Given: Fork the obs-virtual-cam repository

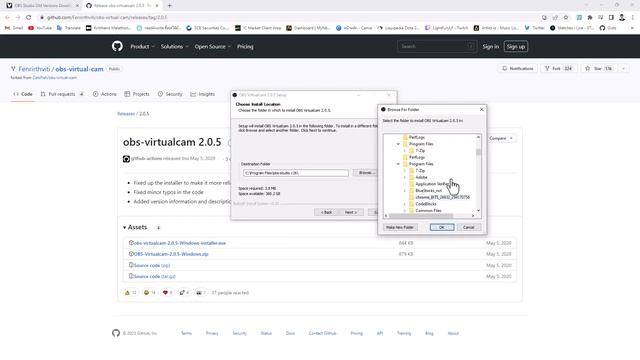Looking at the screenshot, I should [x=558, y=69].
